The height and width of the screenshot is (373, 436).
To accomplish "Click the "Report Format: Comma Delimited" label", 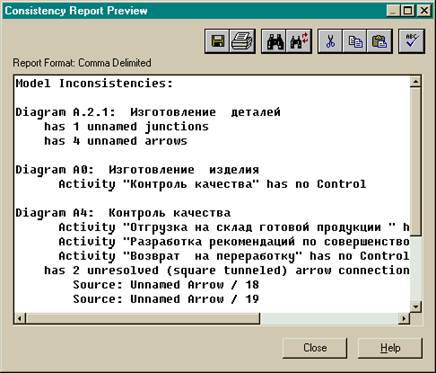I will [x=82, y=63].
